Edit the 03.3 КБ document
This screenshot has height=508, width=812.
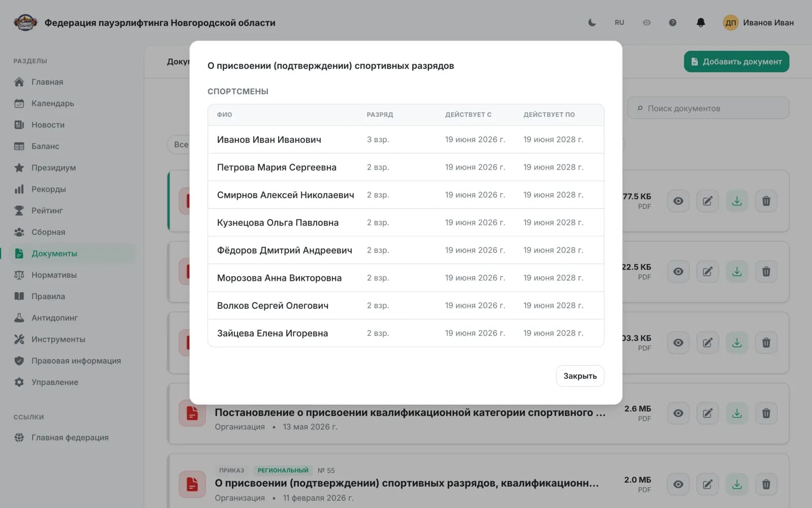pos(707,343)
